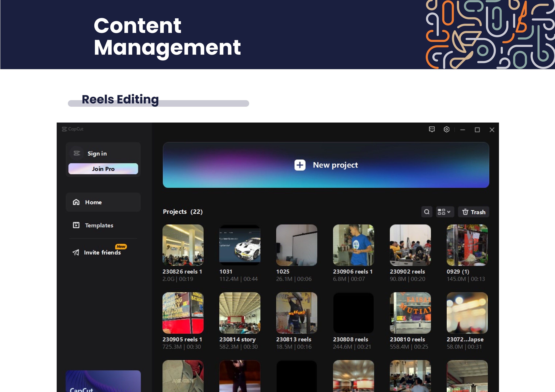Screen dimensions: 555x392
Task: Click the project search magnifier icon
Action: (x=427, y=212)
